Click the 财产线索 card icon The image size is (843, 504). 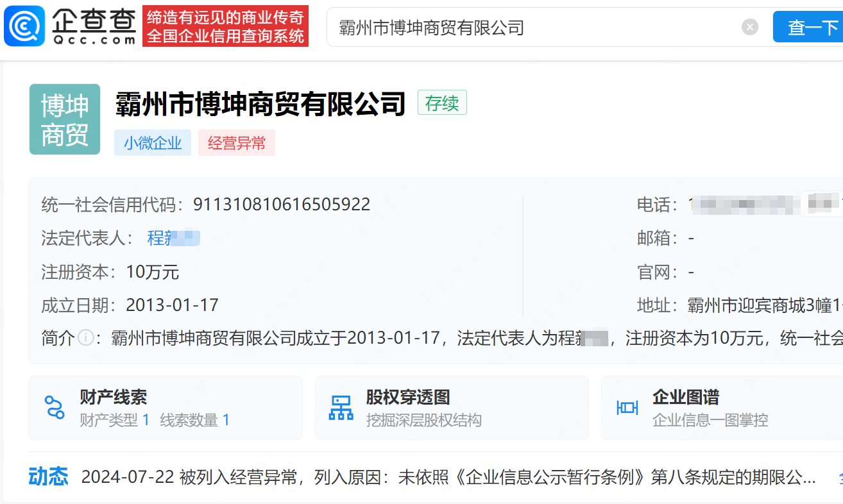[55, 408]
